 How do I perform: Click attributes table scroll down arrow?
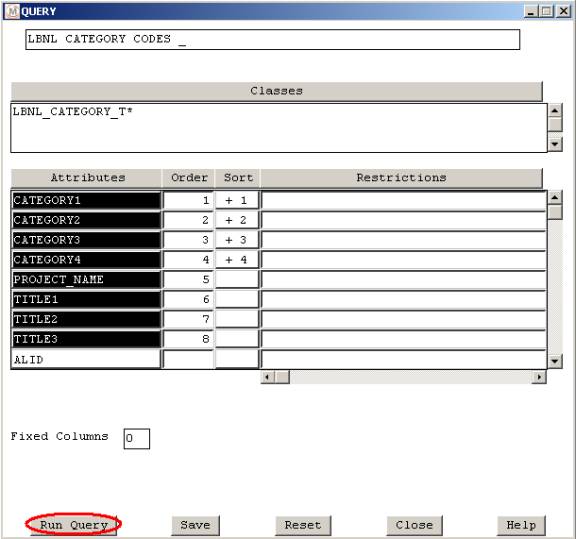tap(555, 361)
